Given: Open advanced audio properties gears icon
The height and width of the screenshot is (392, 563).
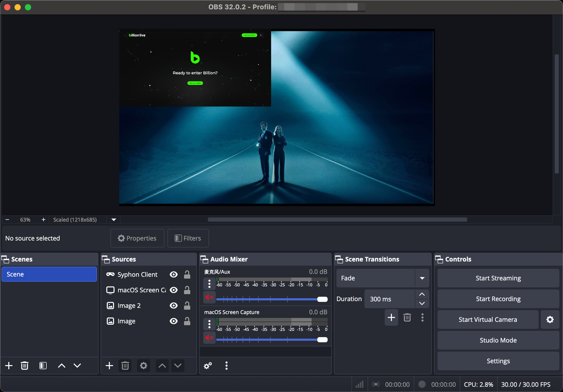Looking at the screenshot, I should 208,366.
